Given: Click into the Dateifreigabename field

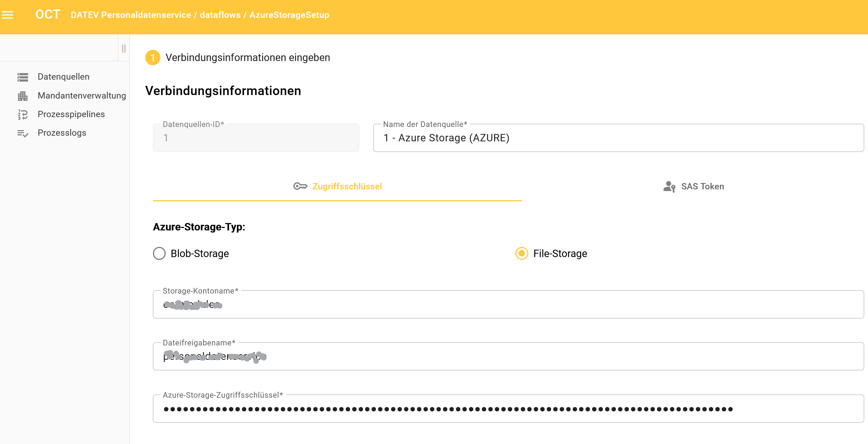Looking at the screenshot, I should [x=508, y=357].
